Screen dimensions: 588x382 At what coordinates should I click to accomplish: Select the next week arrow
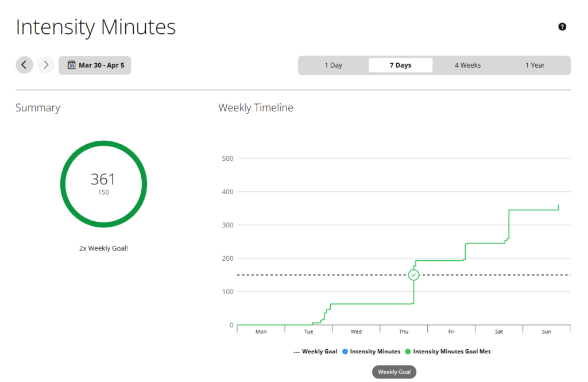point(45,65)
